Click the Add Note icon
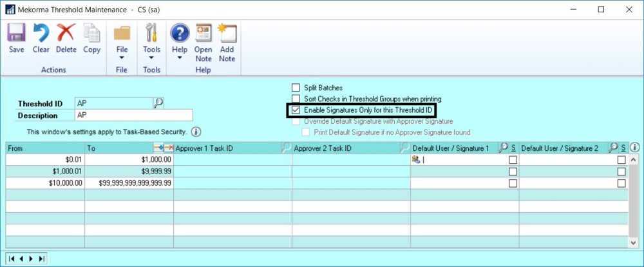The image size is (644, 267). point(227,33)
